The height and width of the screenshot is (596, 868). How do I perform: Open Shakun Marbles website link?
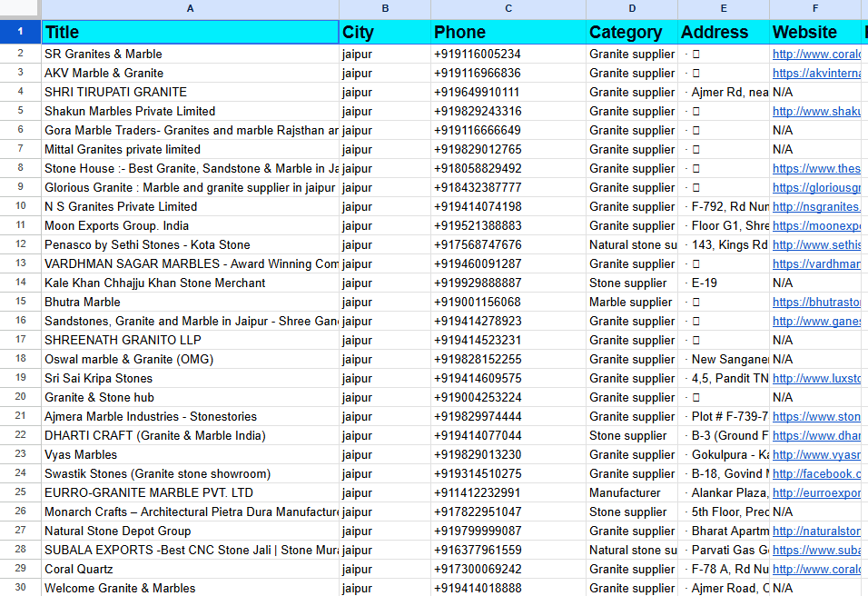tap(816, 112)
